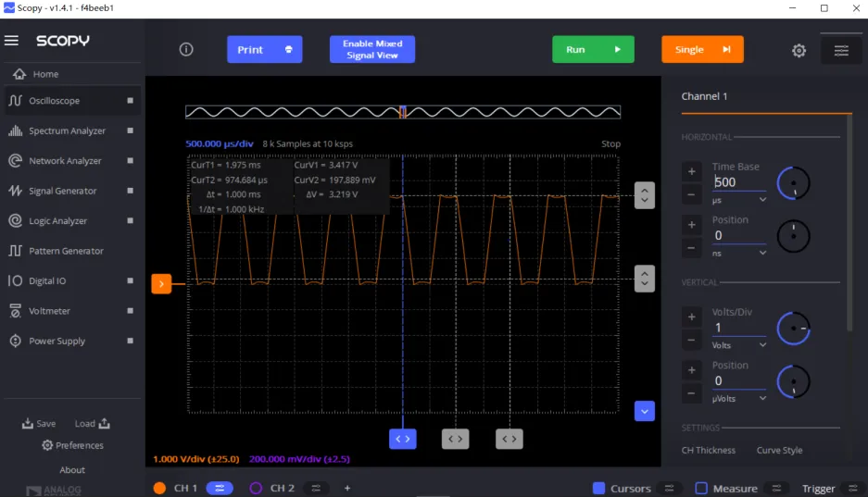Click the Power Supply icon
868x497 pixels.
click(x=15, y=342)
